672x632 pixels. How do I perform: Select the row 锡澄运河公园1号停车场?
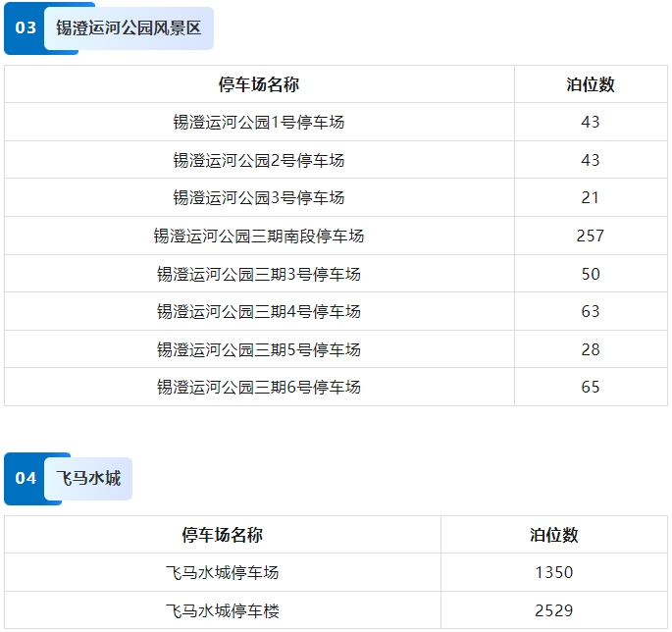[336, 123]
